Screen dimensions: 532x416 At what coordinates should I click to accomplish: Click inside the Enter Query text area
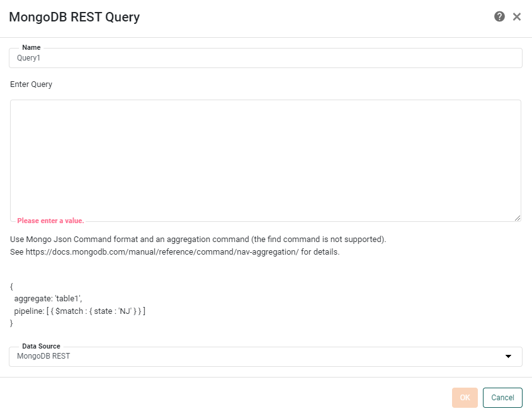[264, 158]
